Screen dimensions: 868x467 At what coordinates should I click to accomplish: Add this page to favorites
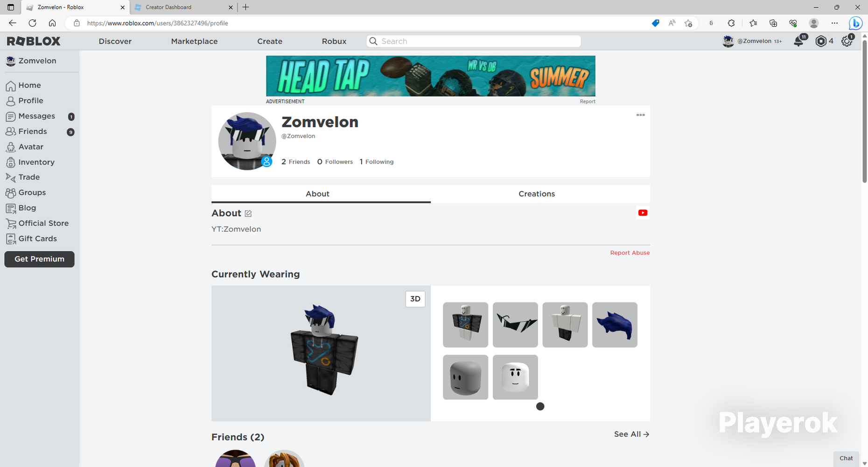tap(688, 23)
